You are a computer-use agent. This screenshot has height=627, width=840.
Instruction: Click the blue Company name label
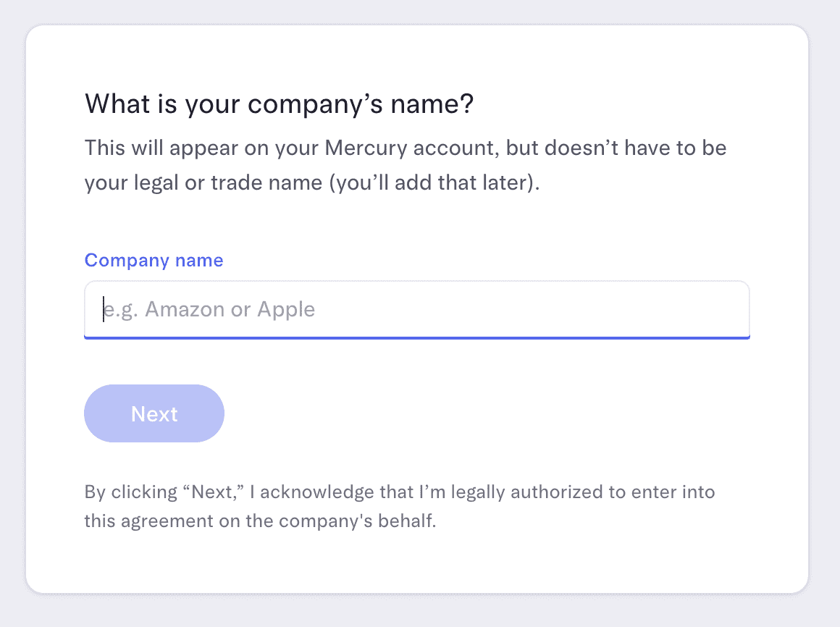point(154,261)
